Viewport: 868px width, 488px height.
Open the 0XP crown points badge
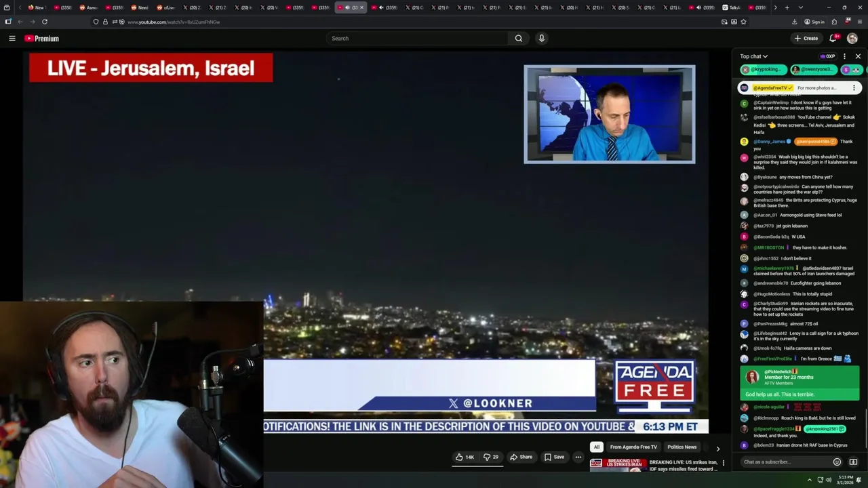[x=827, y=56]
